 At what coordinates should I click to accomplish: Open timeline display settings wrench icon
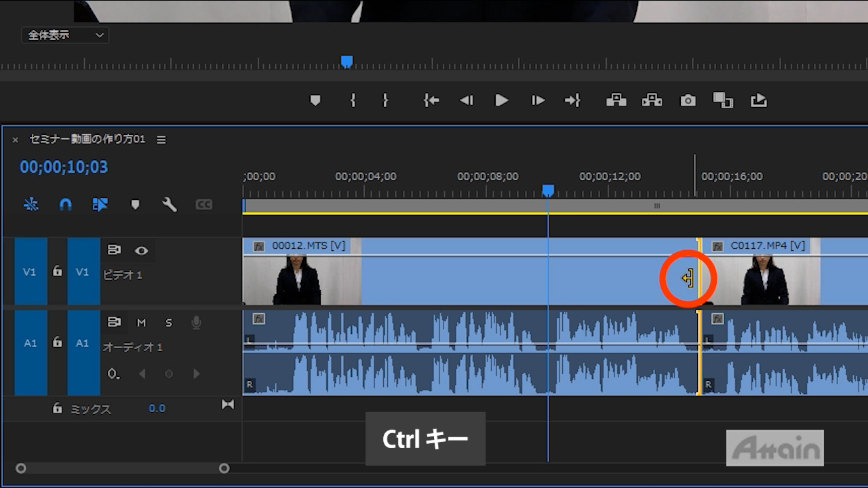[169, 204]
